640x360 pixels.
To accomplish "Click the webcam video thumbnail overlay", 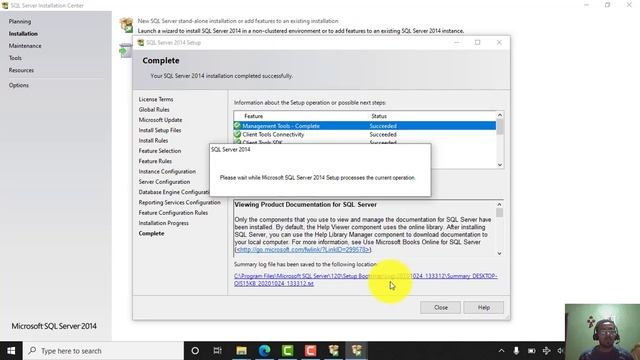I will click(602, 332).
